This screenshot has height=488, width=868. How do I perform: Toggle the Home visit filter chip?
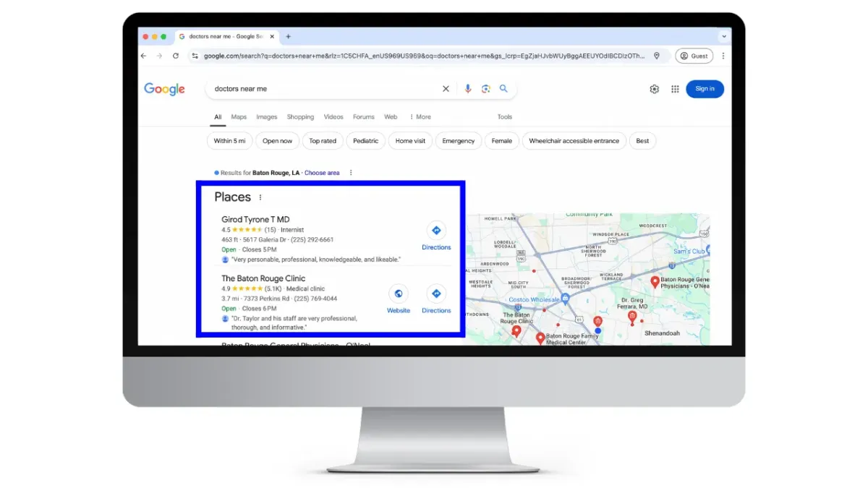[x=410, y=141]
